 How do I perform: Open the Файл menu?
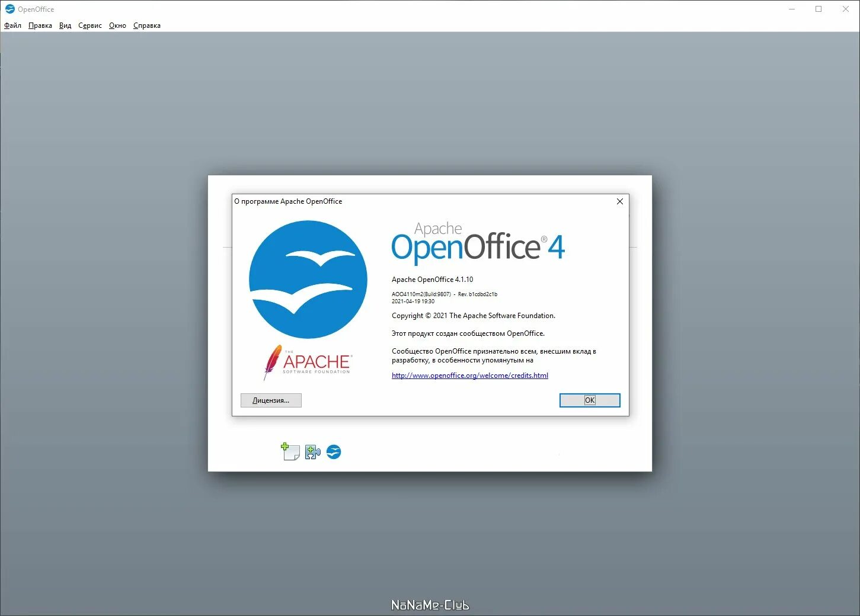coord(12,25)
